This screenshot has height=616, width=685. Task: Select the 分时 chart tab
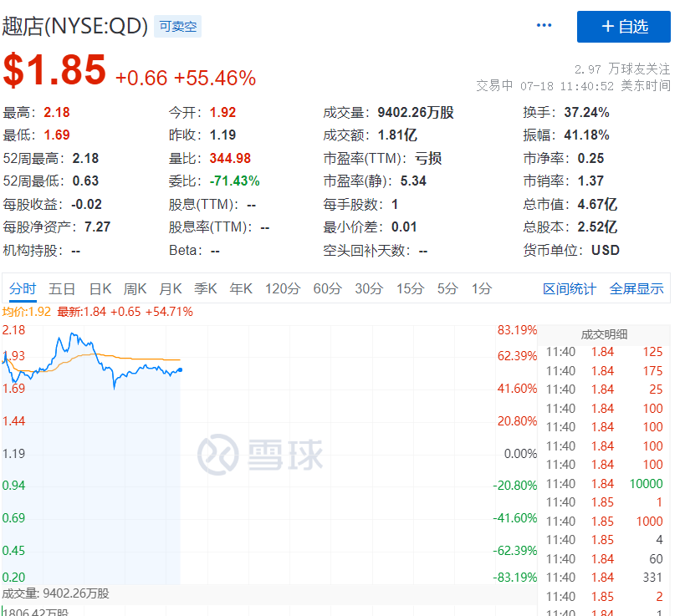click(23, 288)
